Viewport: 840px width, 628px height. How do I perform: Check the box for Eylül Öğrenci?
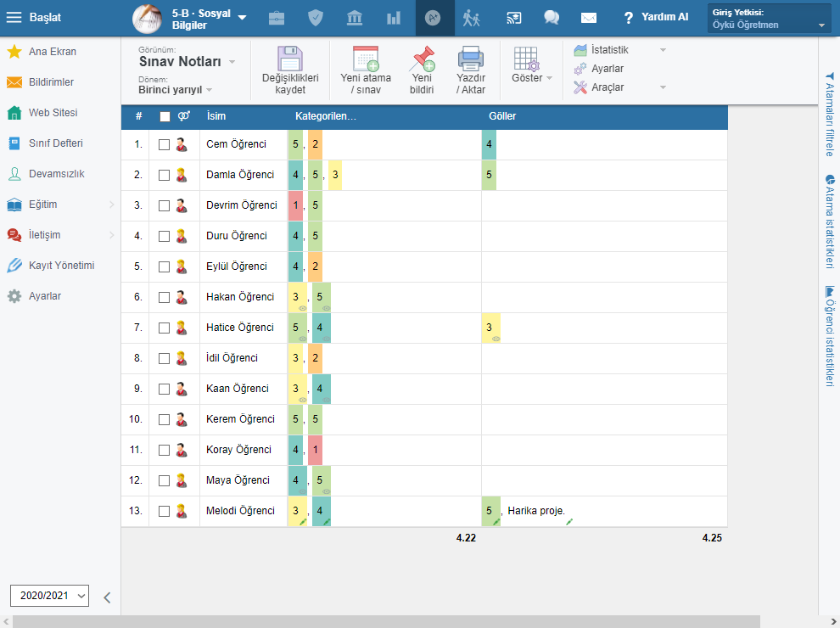165,266
